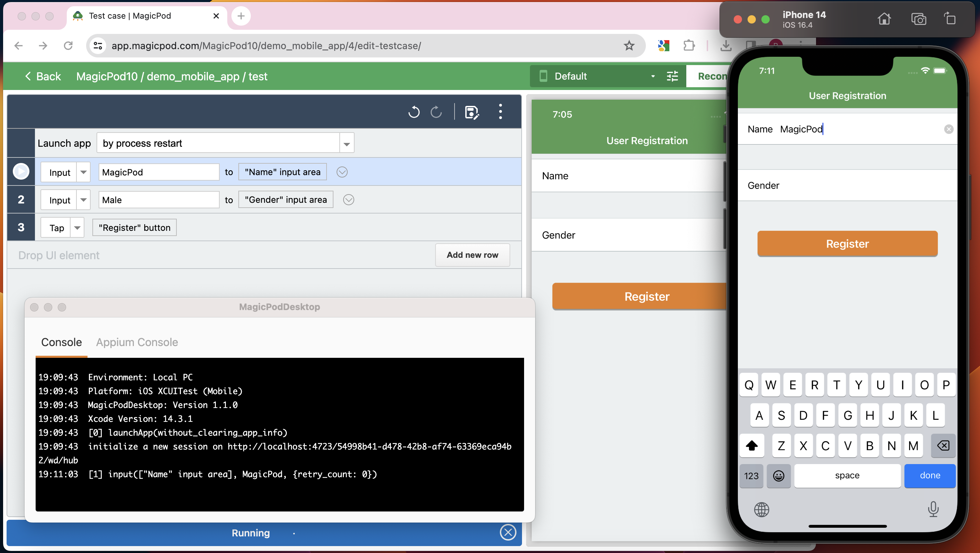Close the Test case | MagicPod tab

click(x=216, y=16)
